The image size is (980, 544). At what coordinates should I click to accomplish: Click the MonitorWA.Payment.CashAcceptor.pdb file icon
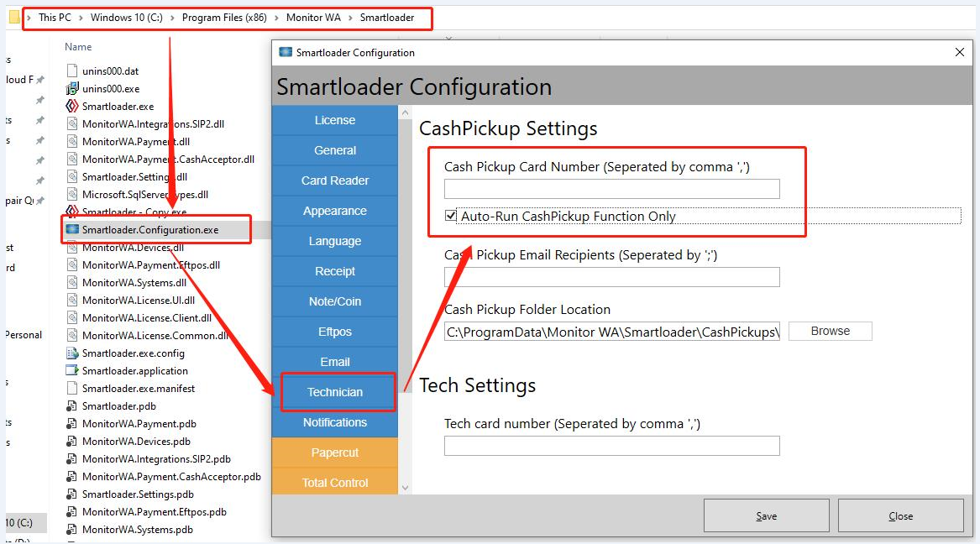[x=72, y=477]
